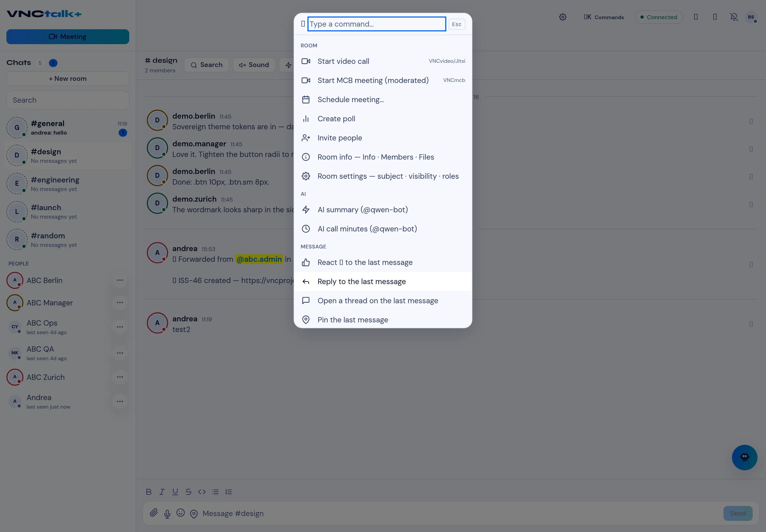The height and width of the screenshot is (532, 766).
Task: Toggle strikethrough formatting in composer
Action: pos(188,492)
